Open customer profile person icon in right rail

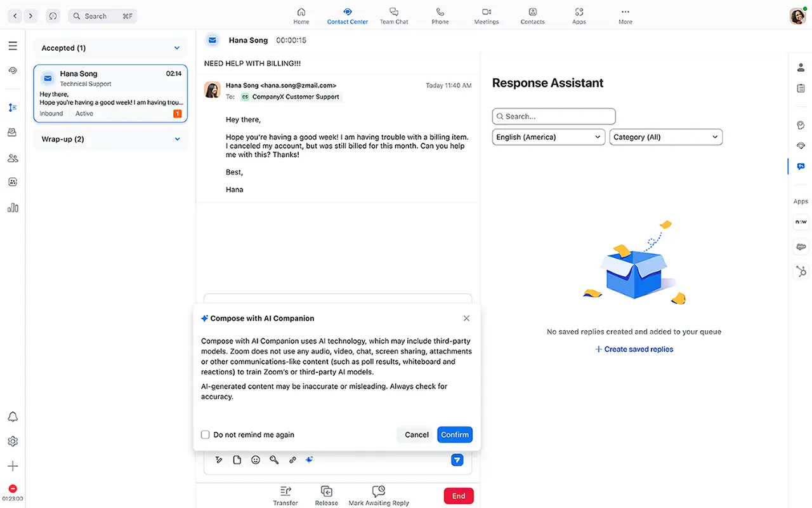pyautogui.click(x=801, y=67)
